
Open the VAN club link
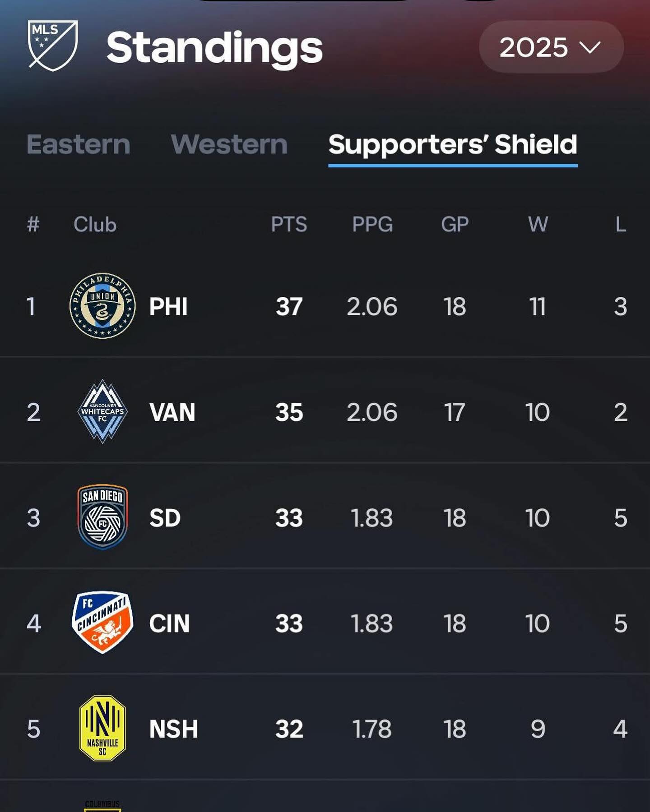click(x=172, y=412)
